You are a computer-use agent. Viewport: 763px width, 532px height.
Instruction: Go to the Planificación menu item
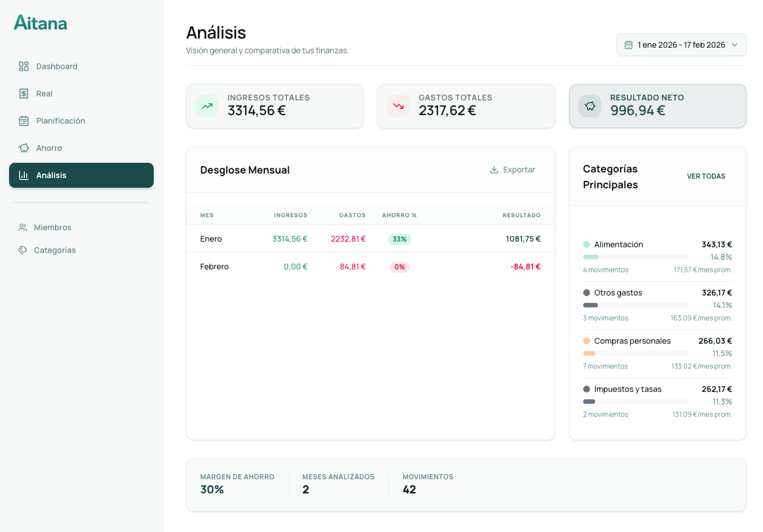coord(60,121)
